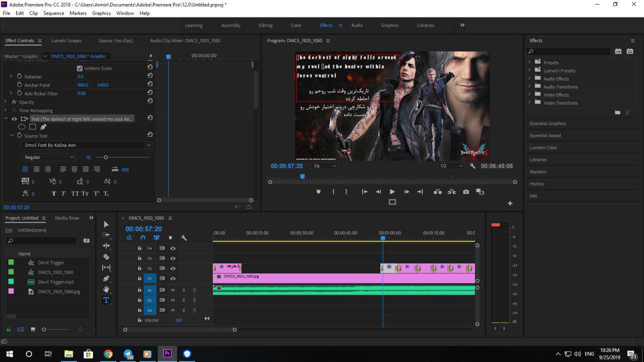
Task: Export frame camera icon
Action: pos(466,192)
